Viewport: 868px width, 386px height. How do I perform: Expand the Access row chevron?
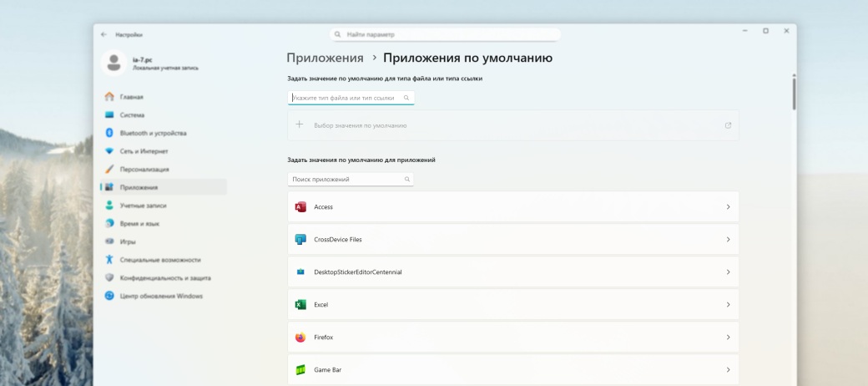(x=728, y=207)
